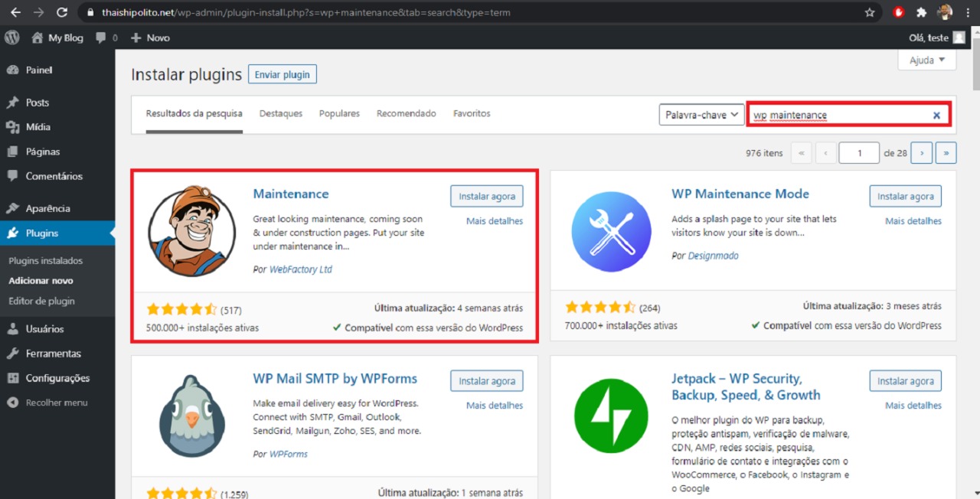Jump to last page of plugin results
This screenshot has width=980, height=499.
coord(946,153)
